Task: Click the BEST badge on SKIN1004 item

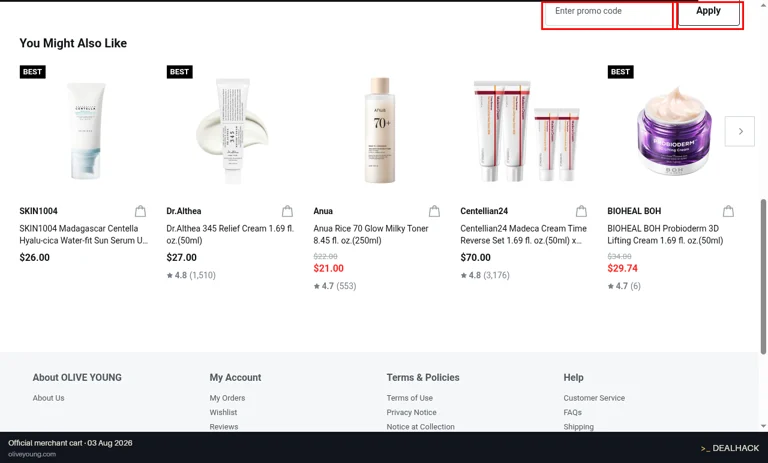Action: click(32, 72)
